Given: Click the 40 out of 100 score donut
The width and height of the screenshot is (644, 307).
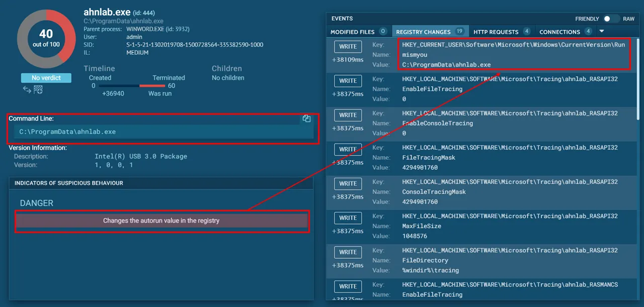Looking at the screenshot, I should pos(46,39).
